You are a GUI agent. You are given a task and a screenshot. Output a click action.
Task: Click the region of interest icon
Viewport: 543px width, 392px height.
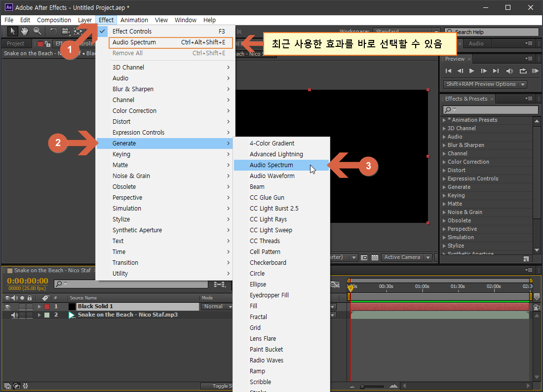click(364, 257)
